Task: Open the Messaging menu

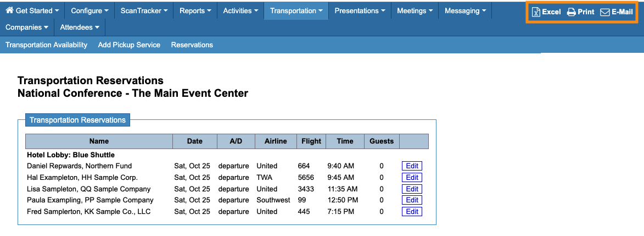Action: pos(465,10)
